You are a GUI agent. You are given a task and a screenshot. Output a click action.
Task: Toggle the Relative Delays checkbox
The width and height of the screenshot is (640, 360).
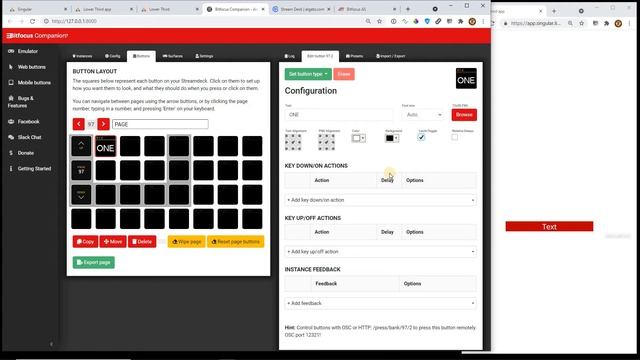pyautogui.click(x=455, y=138)
